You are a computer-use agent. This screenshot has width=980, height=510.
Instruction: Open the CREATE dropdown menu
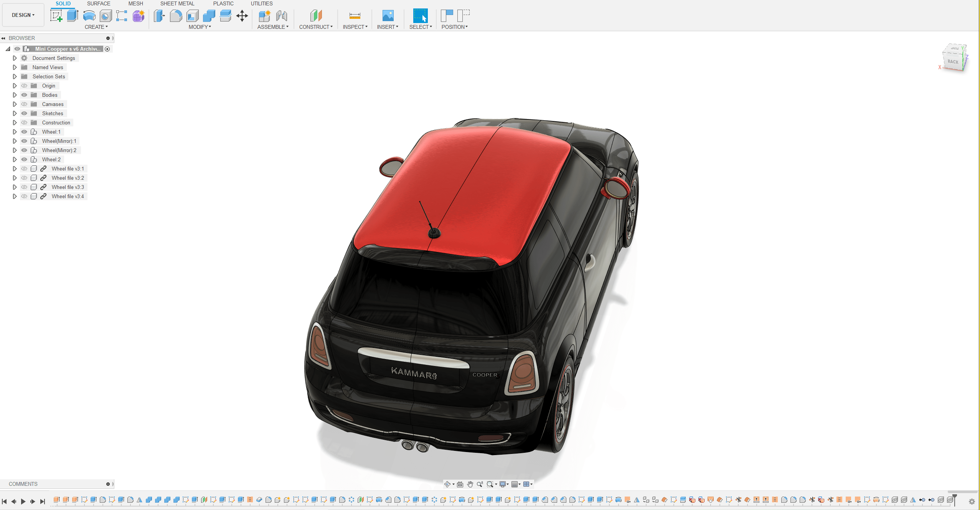point(96,27)
